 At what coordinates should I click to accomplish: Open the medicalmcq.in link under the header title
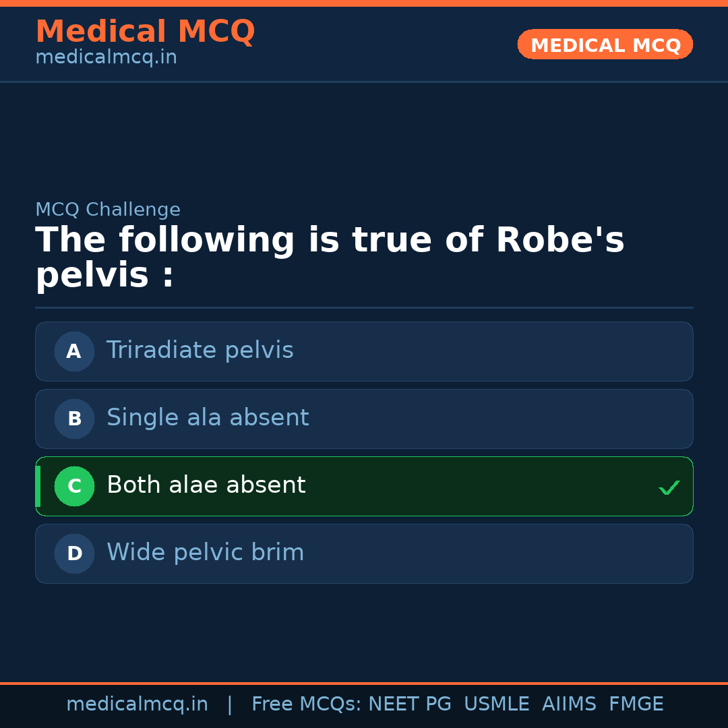click(106, 57)
